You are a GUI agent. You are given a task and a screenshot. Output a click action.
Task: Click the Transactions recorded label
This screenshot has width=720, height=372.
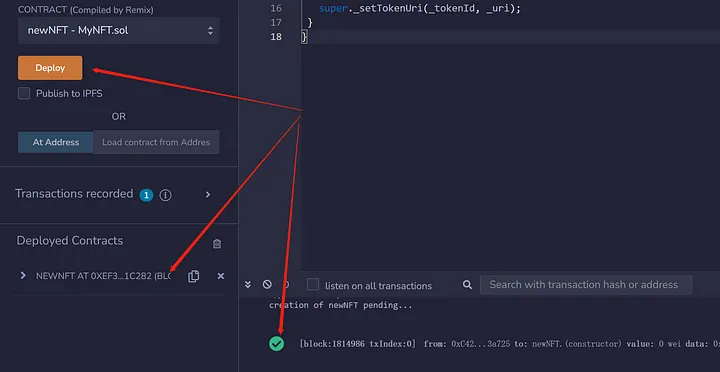point(74,194)
